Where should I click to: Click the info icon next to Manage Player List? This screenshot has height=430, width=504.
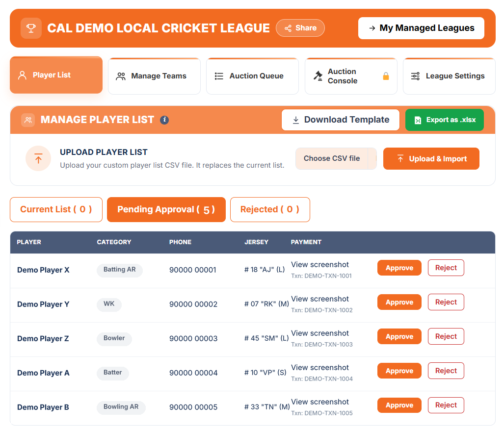164,120
